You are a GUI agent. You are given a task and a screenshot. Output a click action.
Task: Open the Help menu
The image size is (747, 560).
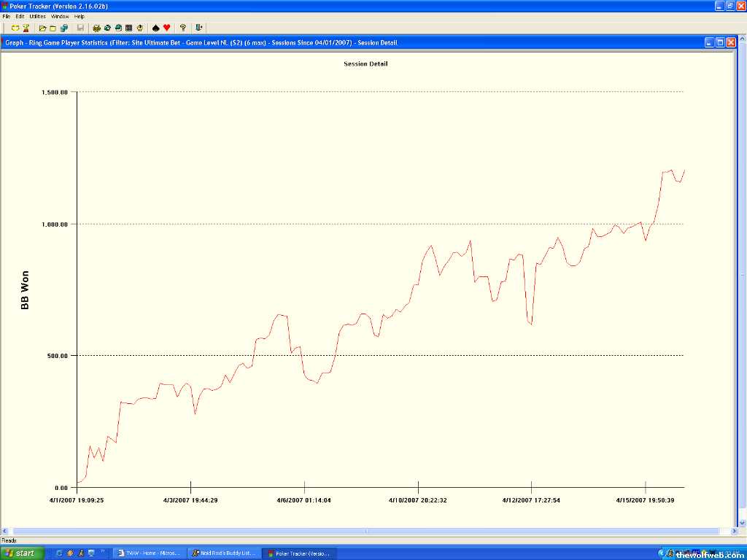click(x=80, y=16)
